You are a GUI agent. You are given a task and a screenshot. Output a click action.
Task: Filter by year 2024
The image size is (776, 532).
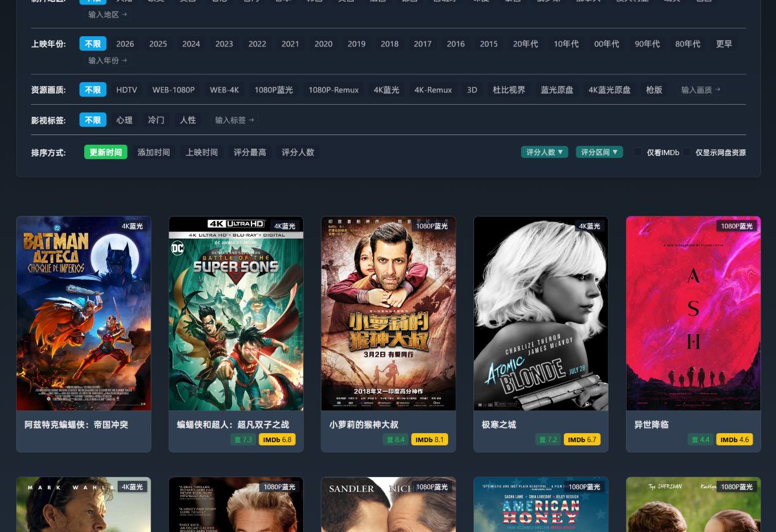tap(191, 44)
